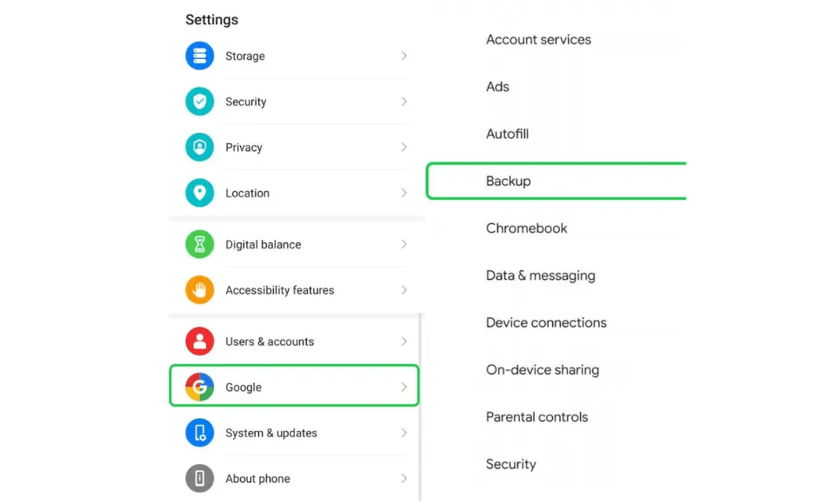Tap the grey About phone icon
The height and width of the screenshot is (504, 826).
(x=200, y=478)
